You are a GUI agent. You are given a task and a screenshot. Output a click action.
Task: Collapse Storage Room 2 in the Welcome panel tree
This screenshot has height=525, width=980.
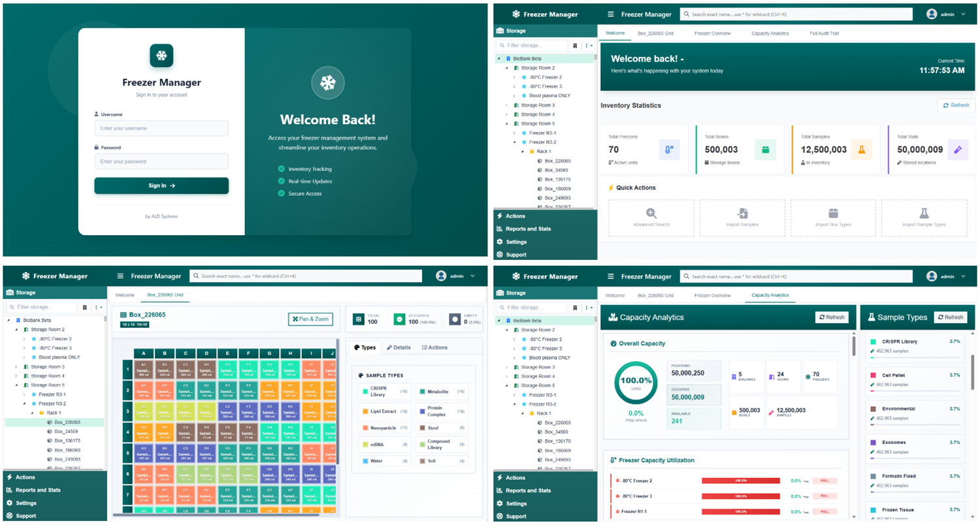coord(508,68)
